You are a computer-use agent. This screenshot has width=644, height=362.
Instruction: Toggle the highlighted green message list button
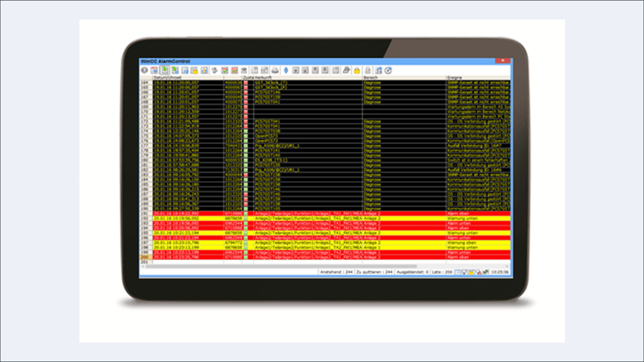164,70
